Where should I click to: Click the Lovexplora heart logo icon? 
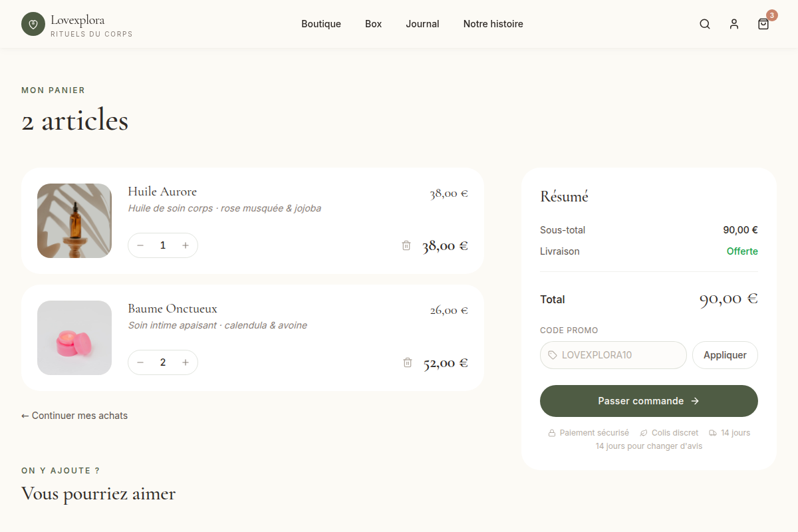33,24
